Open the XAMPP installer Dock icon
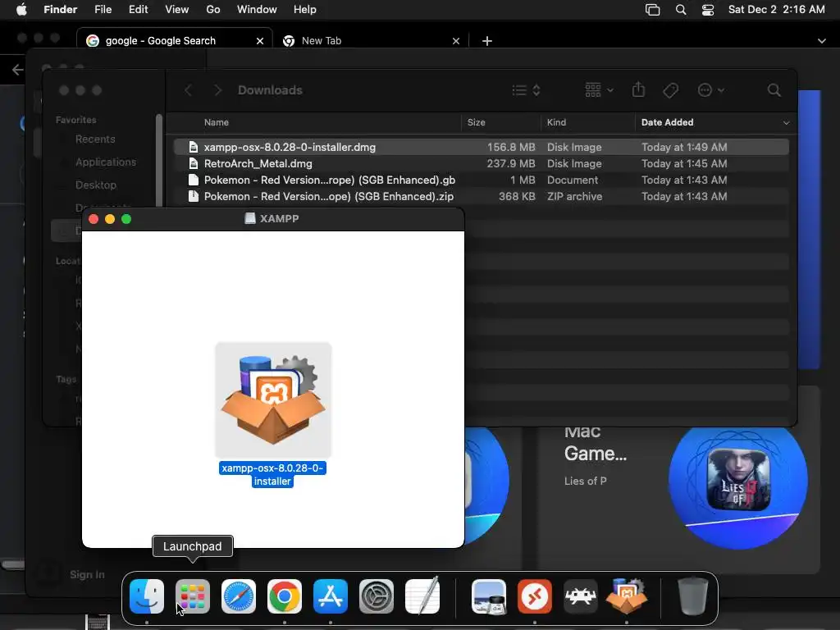840x630 pixels. 627,596
